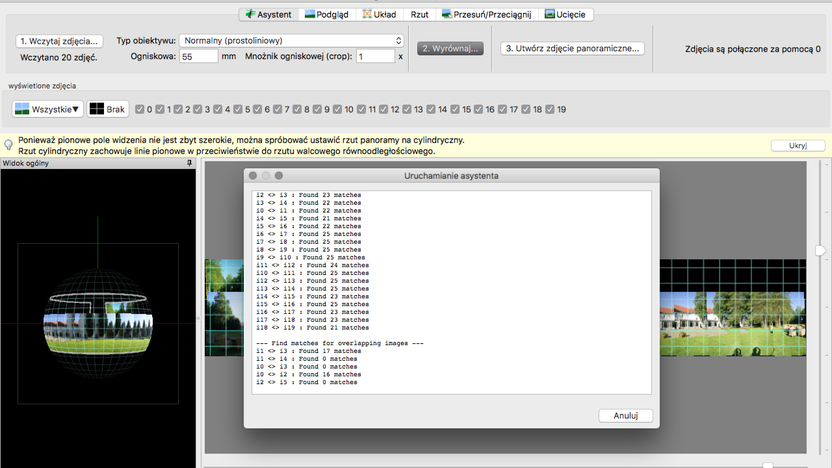Toggle image 12 checkbox
Viewport: 832px width, 468px height.
384,109
